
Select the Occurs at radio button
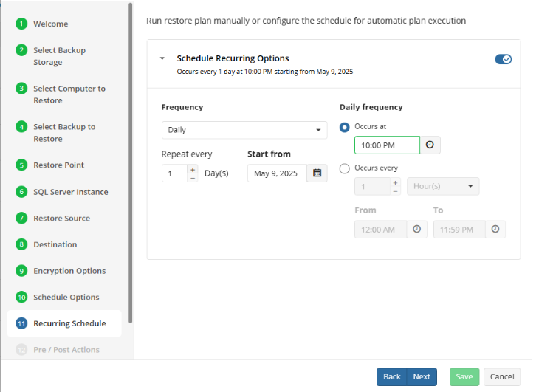(x=344, y=127)
